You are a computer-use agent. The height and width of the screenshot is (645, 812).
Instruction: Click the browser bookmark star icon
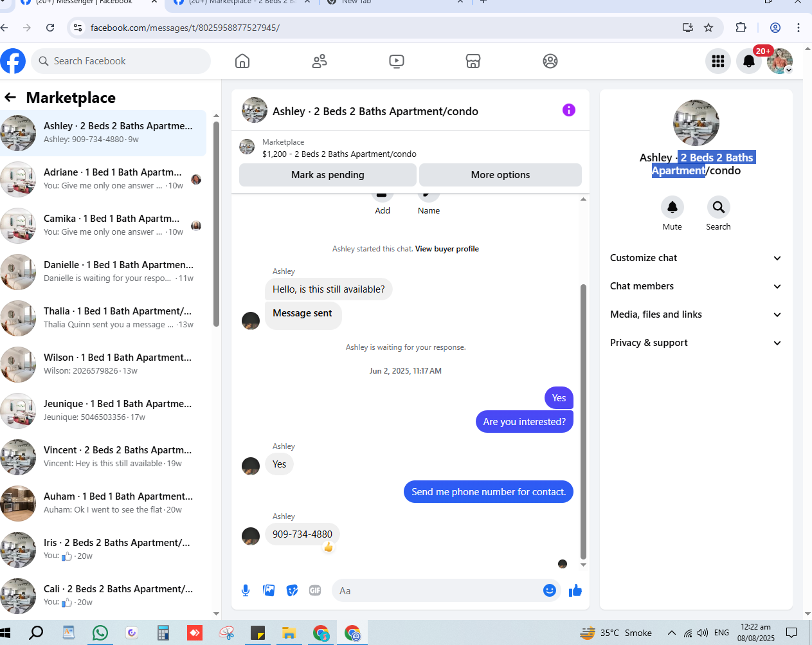[708, 28]
